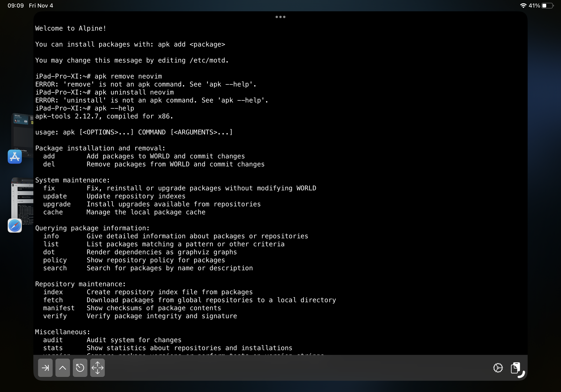This screenshot has width=561, height=392.
Task: Tap the 'Fri Nov 4' date in status bar
Action: coord(41,5)
